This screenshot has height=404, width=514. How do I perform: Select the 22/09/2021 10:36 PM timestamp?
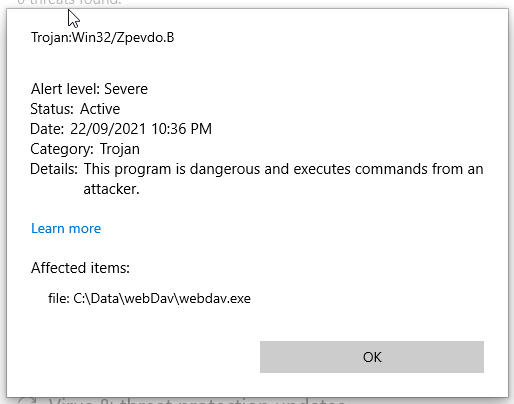[141, 129]
